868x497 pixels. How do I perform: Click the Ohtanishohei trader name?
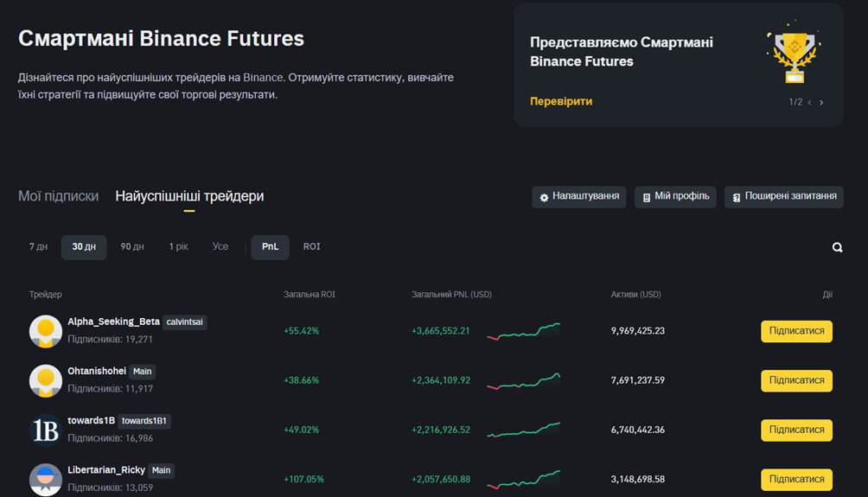pos(97,371)
